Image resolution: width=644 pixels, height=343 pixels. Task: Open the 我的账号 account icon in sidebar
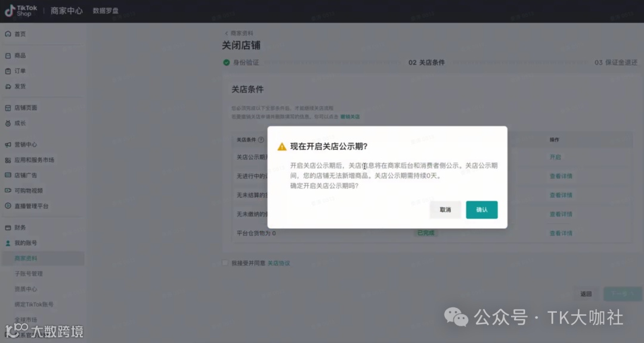pos(8,243)
